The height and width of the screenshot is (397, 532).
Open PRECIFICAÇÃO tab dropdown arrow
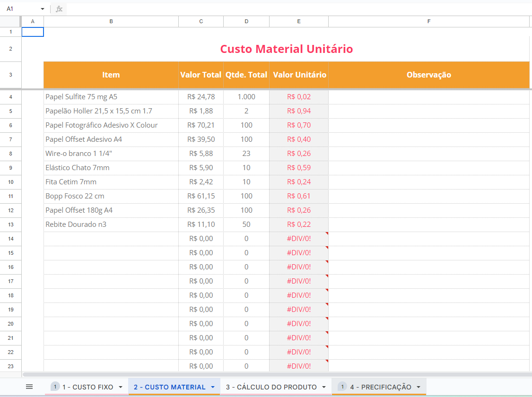[419, 387]
